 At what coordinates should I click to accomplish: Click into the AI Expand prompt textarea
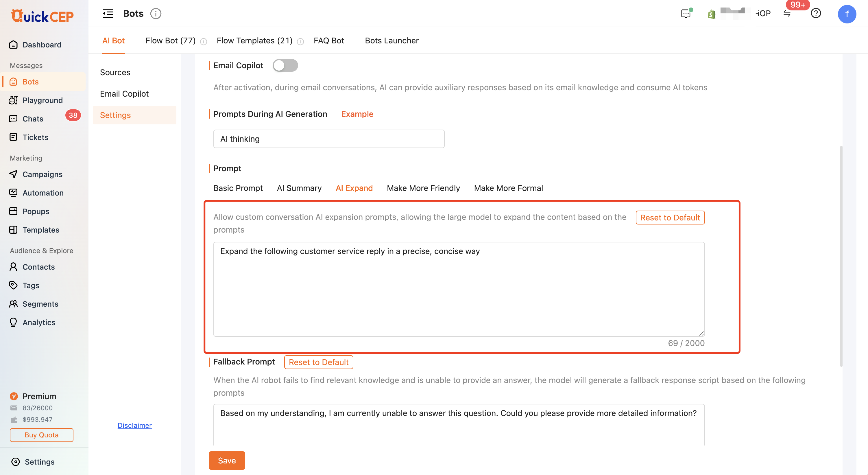pos(459,289)
